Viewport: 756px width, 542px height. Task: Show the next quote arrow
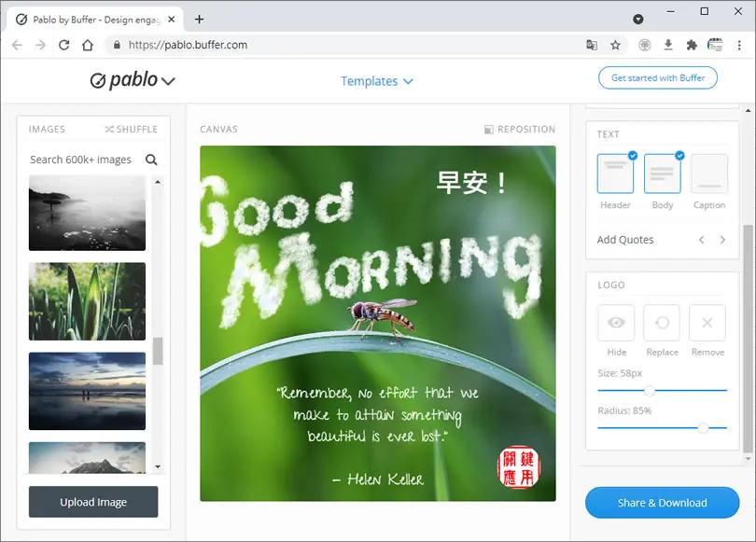[x=722, y=240]
